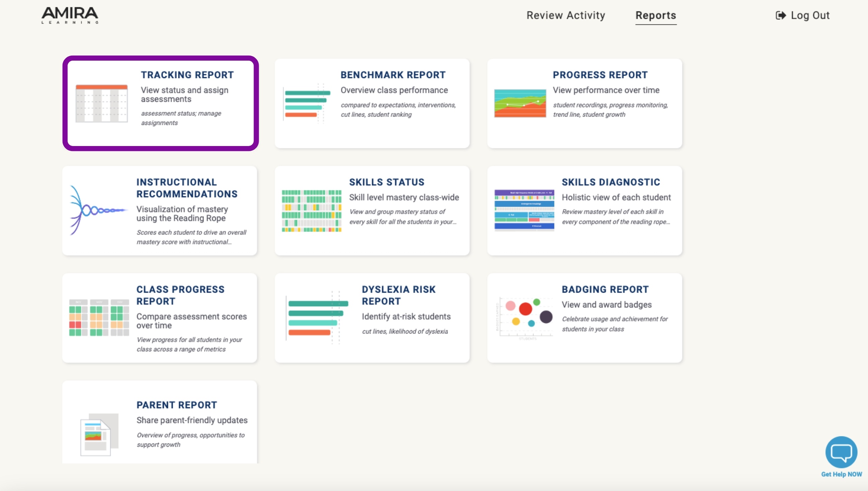Click 'Overview of progress, opportunities to support growth'
This screenshot has width=868, height=491.
tap(190, 440)
